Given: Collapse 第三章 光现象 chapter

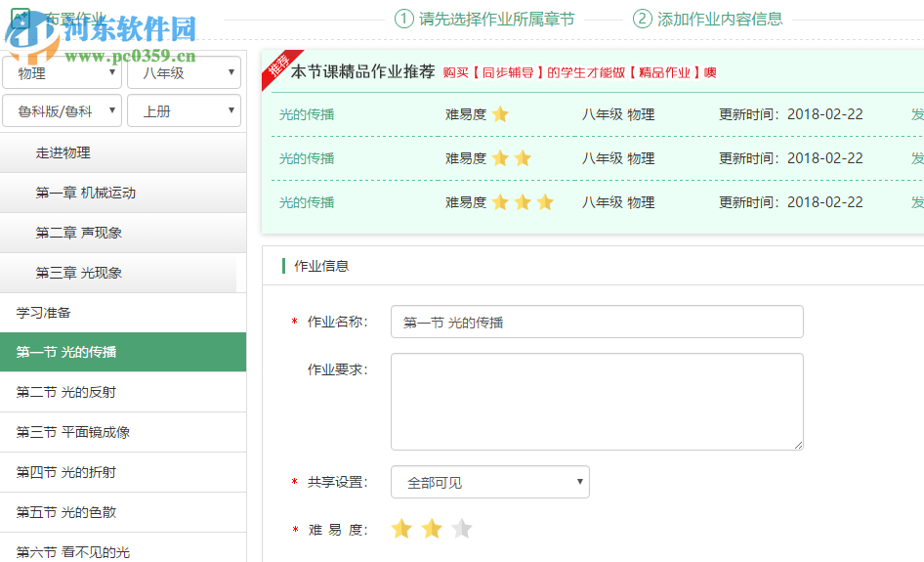Looking at the screenshot, I should [x=123, y=273].
